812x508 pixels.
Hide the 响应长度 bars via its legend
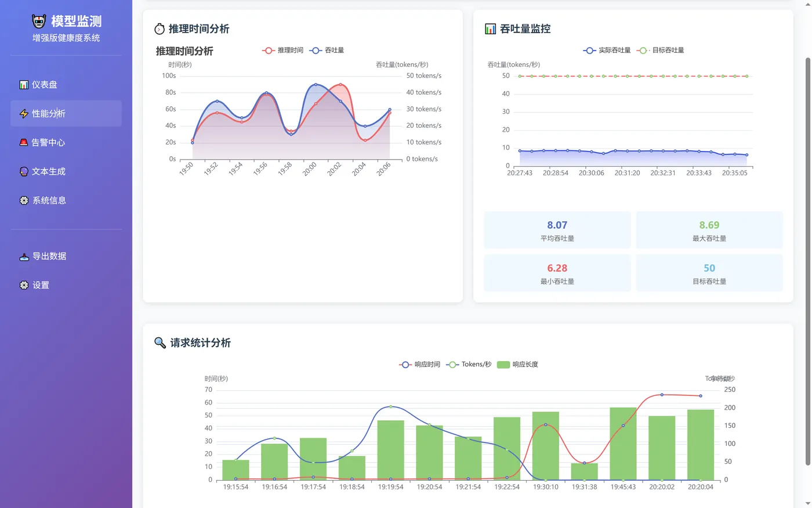coord(519,364)
